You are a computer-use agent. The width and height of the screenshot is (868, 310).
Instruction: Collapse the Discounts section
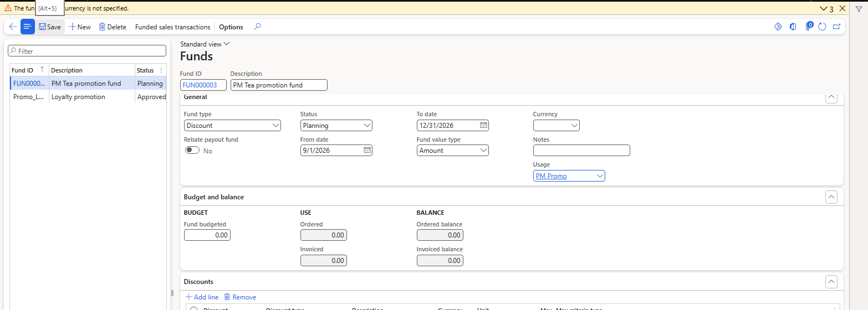pyautogui.click(x=831, y=282)
